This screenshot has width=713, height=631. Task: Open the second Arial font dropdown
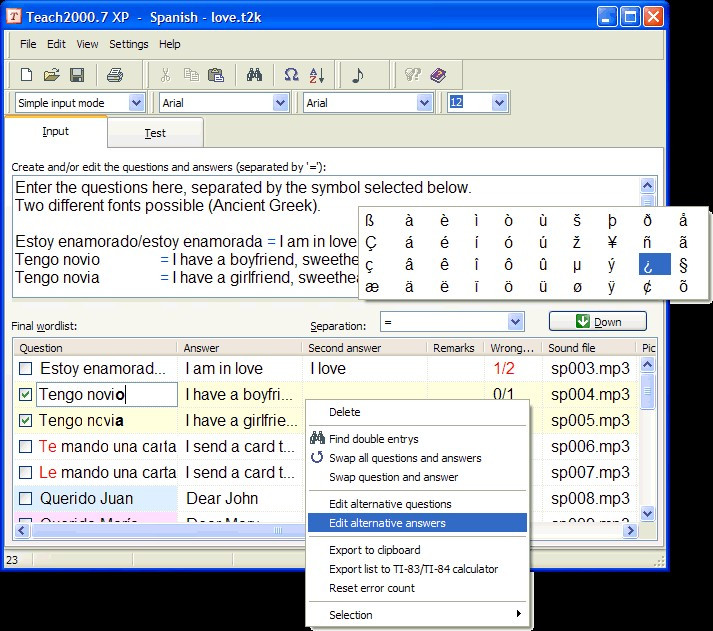[x=424, y=103]
